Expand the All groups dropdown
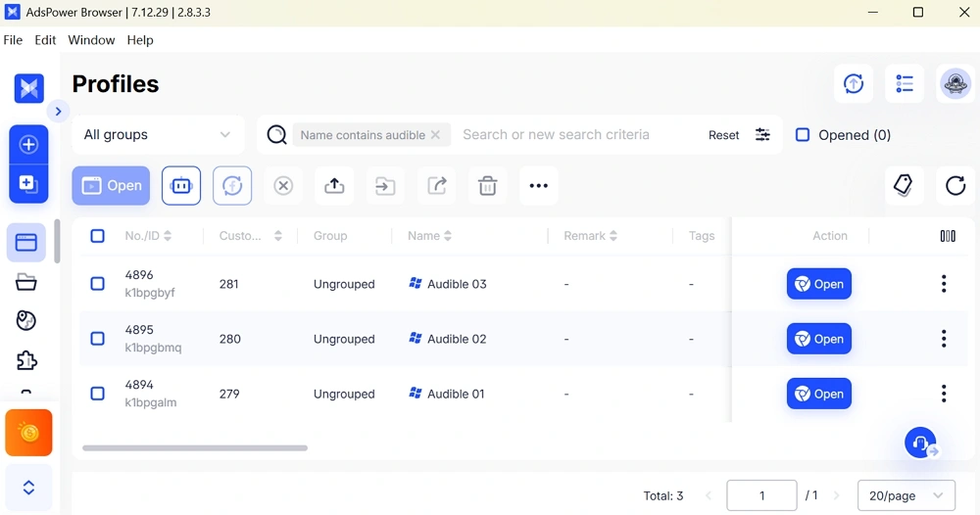 (158, 135)
